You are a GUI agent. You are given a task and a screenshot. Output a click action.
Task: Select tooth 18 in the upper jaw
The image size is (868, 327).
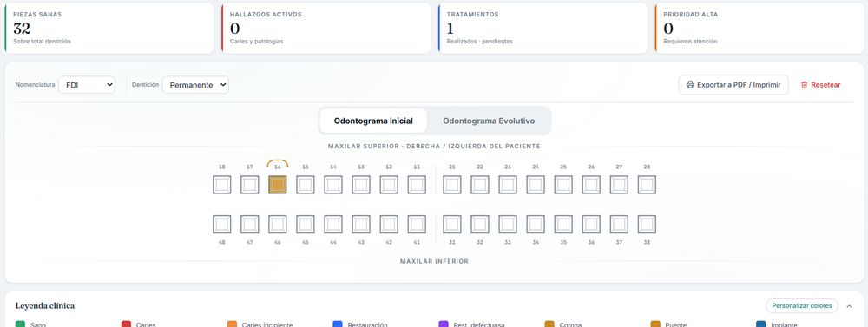pyautogui.click(x=222, y=184)
